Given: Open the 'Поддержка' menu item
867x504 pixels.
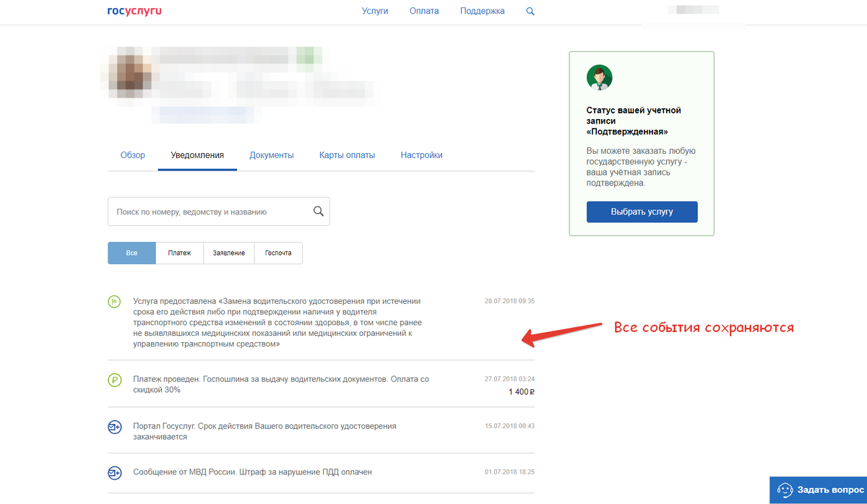Looking at the screenshot, I should point(483,12).
